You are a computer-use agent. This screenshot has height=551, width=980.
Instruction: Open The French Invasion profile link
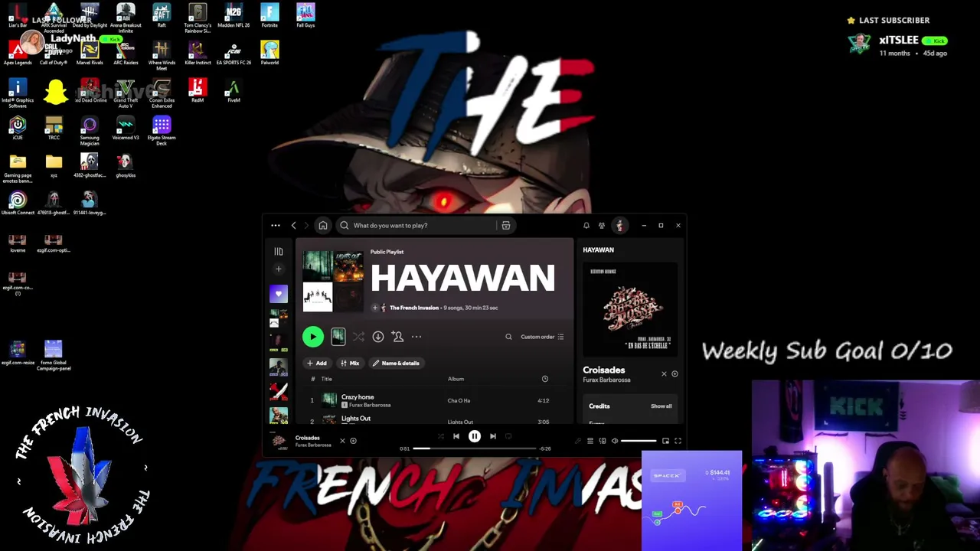point(414,308)
